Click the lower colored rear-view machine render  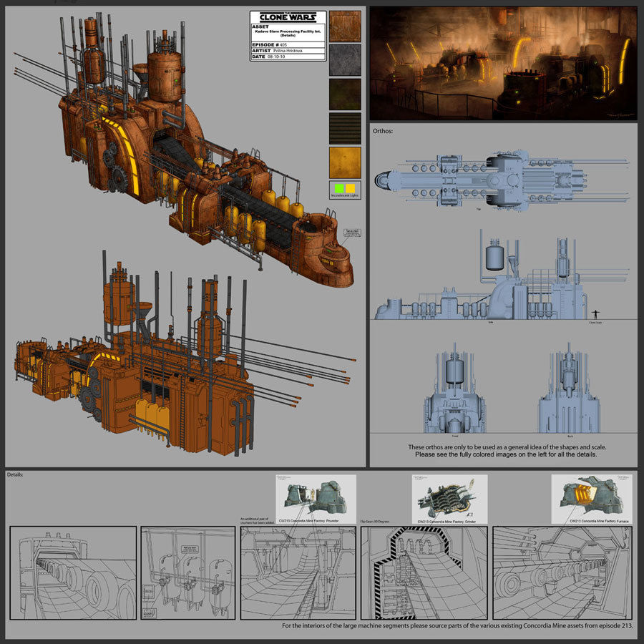(x=185, y=353)
